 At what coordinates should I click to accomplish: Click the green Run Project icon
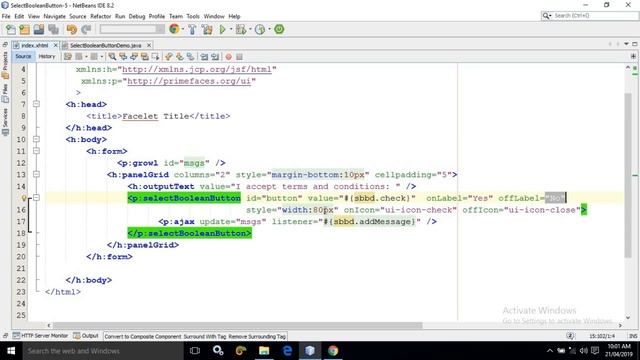click(x=222, y=29)
